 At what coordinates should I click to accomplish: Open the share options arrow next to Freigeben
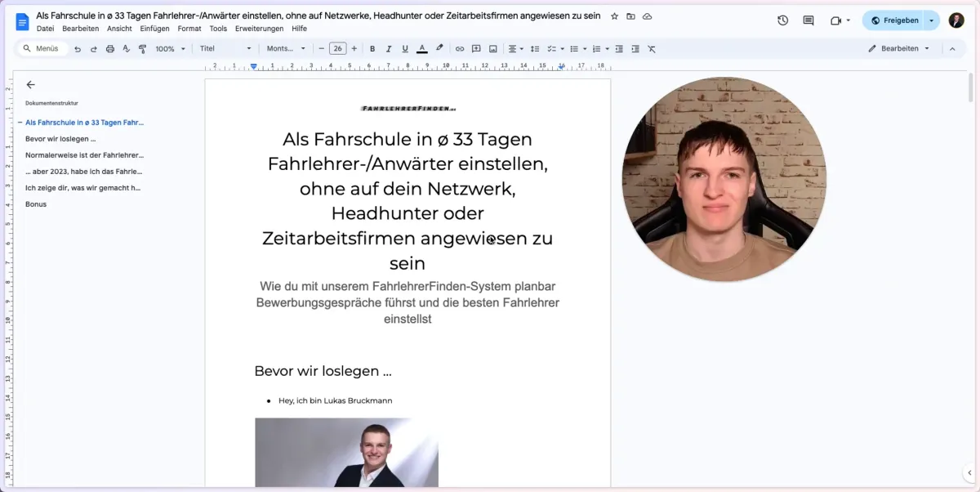933,20
